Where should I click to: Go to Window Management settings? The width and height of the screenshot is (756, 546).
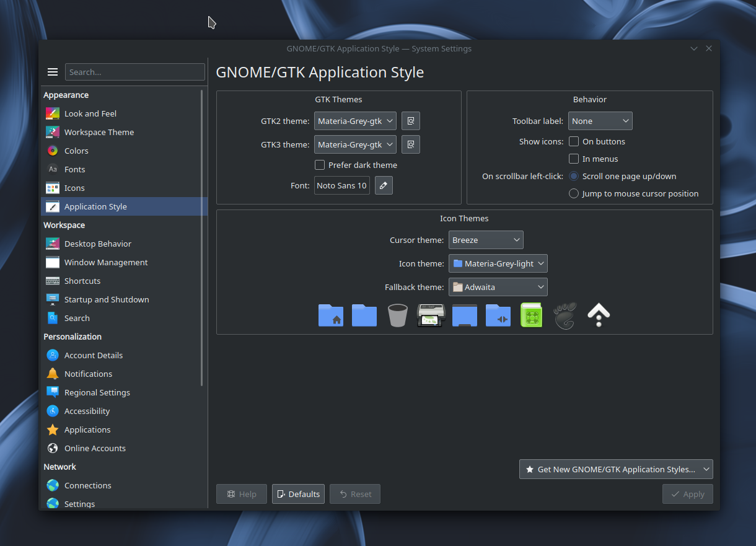point(124,262)
